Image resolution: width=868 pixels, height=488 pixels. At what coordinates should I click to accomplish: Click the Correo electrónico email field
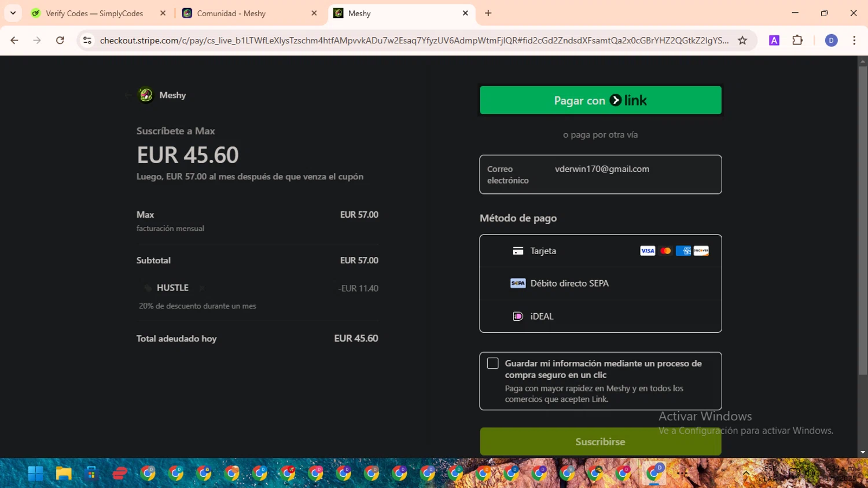click(601, 174)
